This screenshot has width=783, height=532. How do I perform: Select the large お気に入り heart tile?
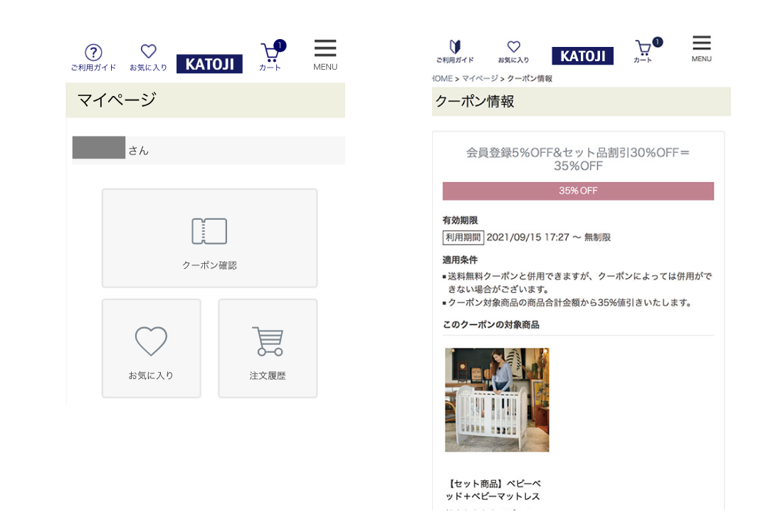pyautogui.click(x=151, y=349)
